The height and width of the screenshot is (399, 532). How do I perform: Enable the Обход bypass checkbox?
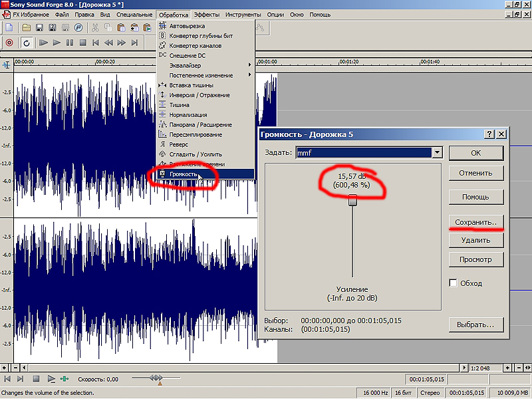pos(454,283)
